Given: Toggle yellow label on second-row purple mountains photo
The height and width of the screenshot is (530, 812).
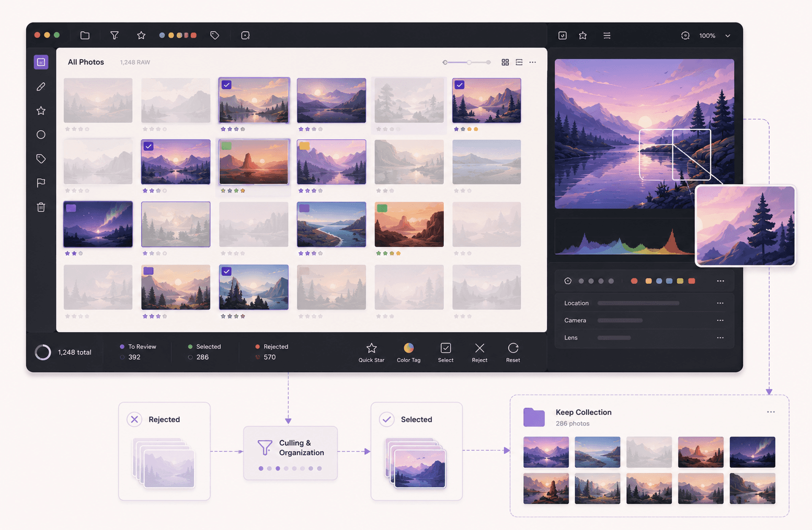Looking at the screenshot, I should coord(304,146).
